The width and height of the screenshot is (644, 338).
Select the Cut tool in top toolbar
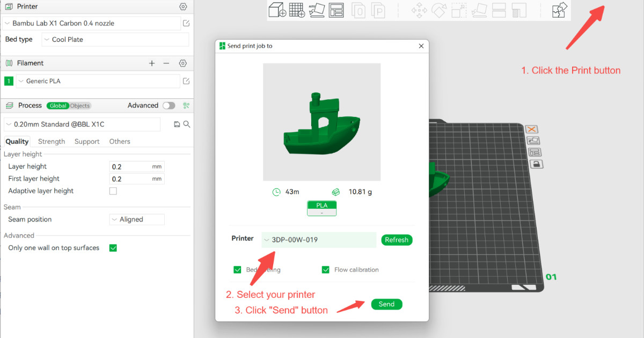click(499, 10)
